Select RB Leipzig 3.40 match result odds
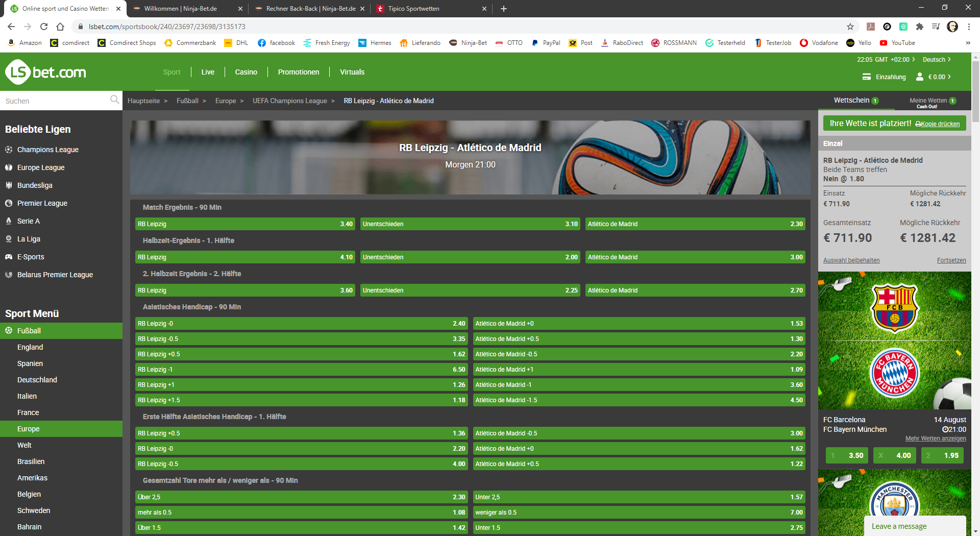Image resolution: width=980 pixels, height=536 pixels. click(x=245, y=224)
